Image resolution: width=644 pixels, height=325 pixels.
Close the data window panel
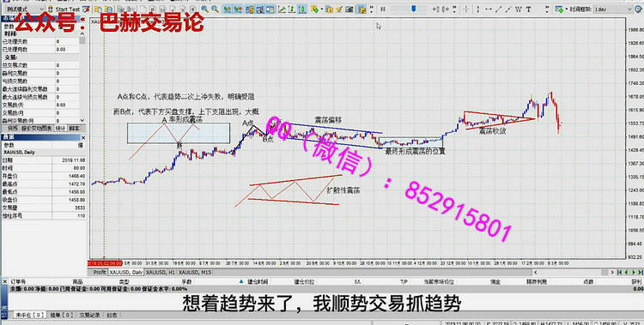tap(83, 137)
